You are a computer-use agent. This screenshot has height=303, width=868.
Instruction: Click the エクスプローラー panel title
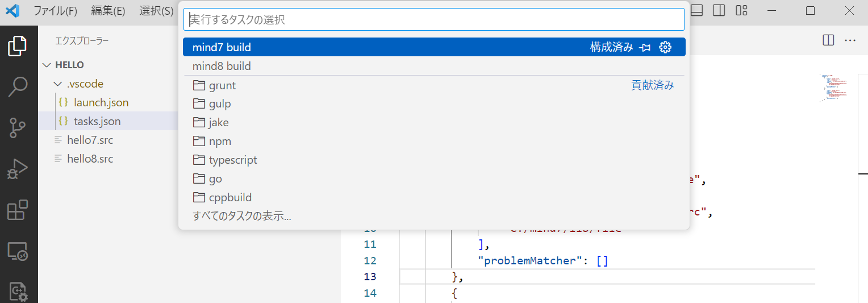tap(81, 41)
